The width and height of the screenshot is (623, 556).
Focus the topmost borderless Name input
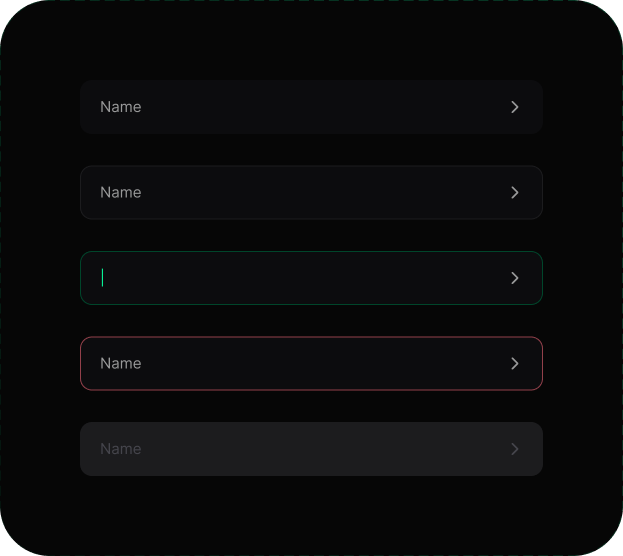(311, 107)
